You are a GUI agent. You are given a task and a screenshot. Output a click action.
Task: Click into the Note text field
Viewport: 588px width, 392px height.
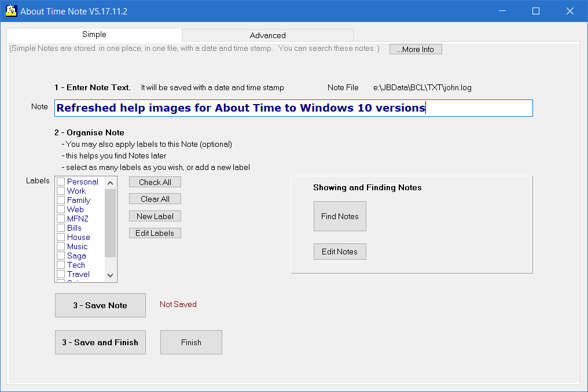[293, 108]
